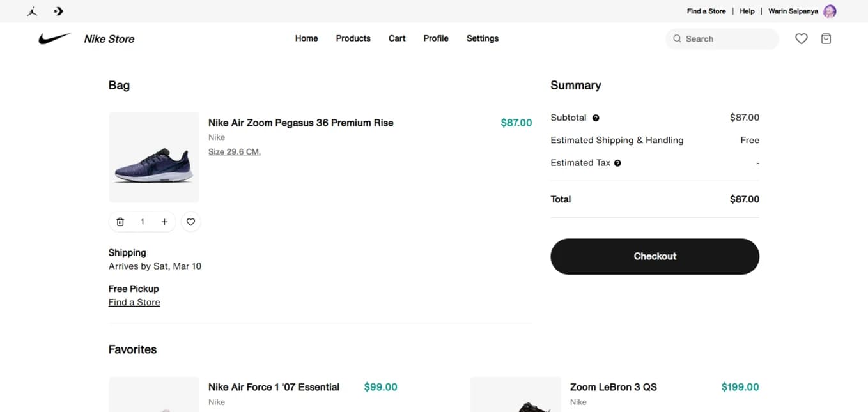Click the search magnifier icon
This screenshot has height=412, width=868.
[677, 39]
